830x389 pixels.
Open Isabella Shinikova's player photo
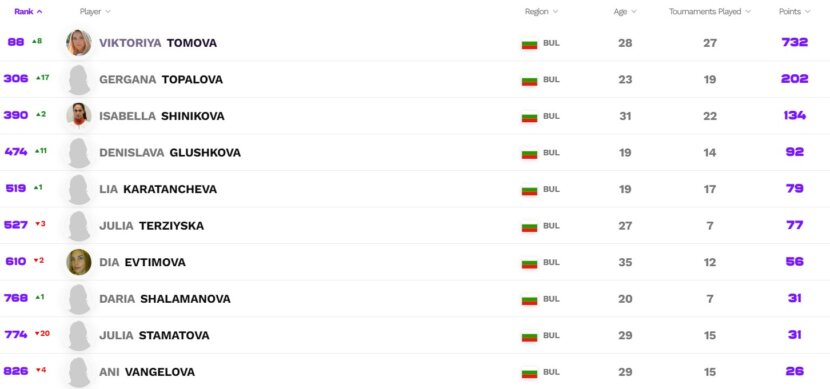(x=79, y=116)
